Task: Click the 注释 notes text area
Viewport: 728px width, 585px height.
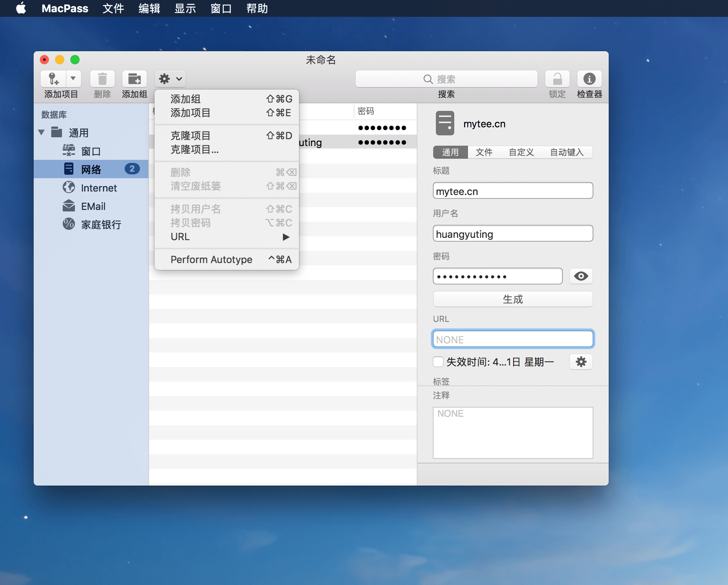Action: pos(513,432)
